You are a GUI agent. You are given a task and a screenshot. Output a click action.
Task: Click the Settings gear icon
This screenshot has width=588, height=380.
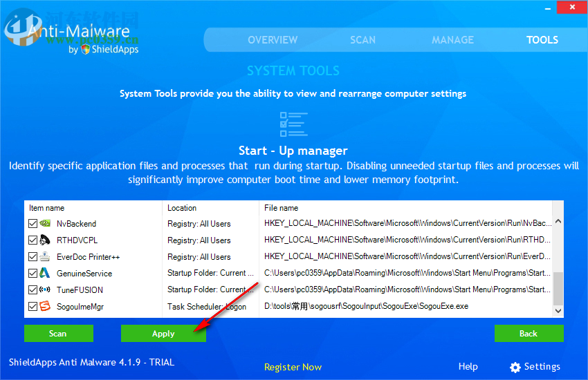[x=515, y=368]
